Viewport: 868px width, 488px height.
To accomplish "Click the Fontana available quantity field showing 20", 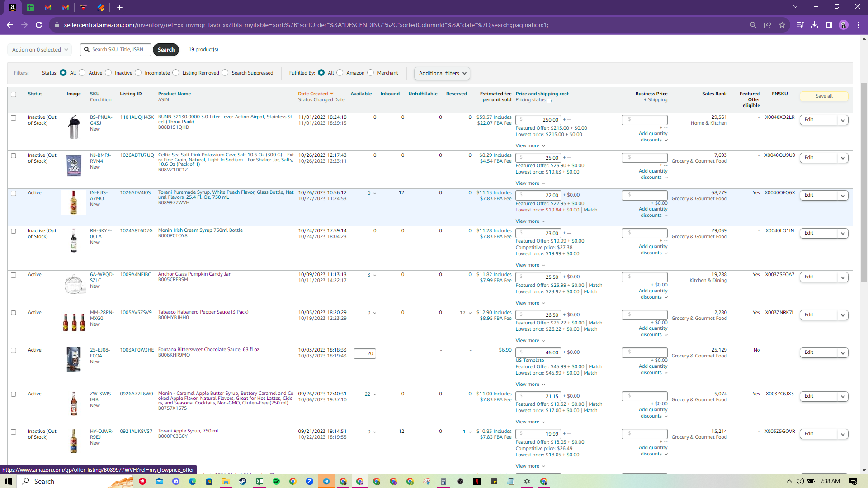I will tap(365, 354).
